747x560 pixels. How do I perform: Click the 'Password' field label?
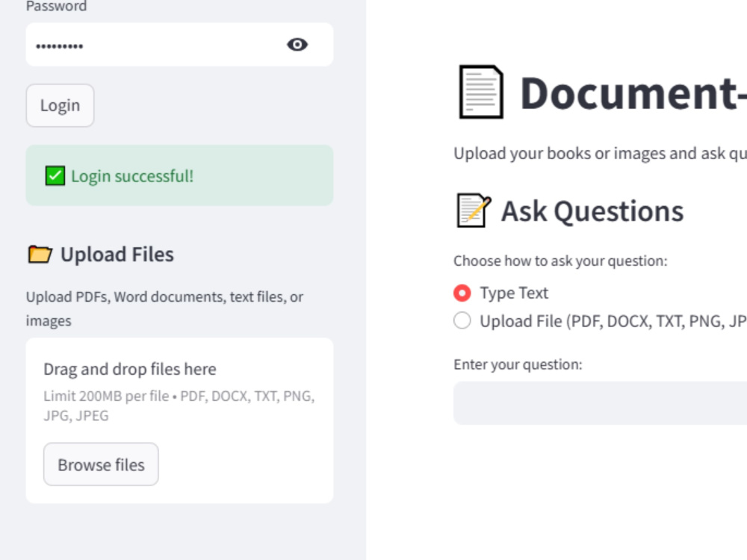click(56, 6)
